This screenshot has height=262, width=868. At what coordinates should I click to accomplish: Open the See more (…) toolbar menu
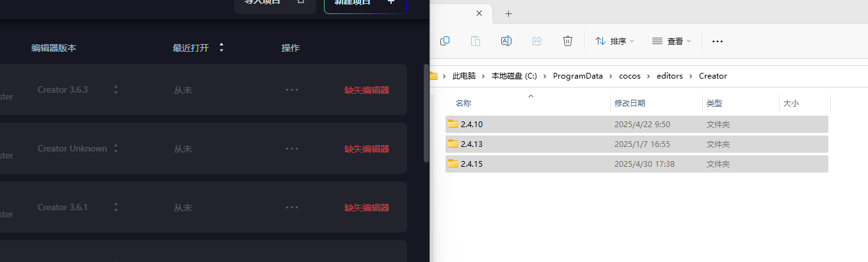coord(718,41)
